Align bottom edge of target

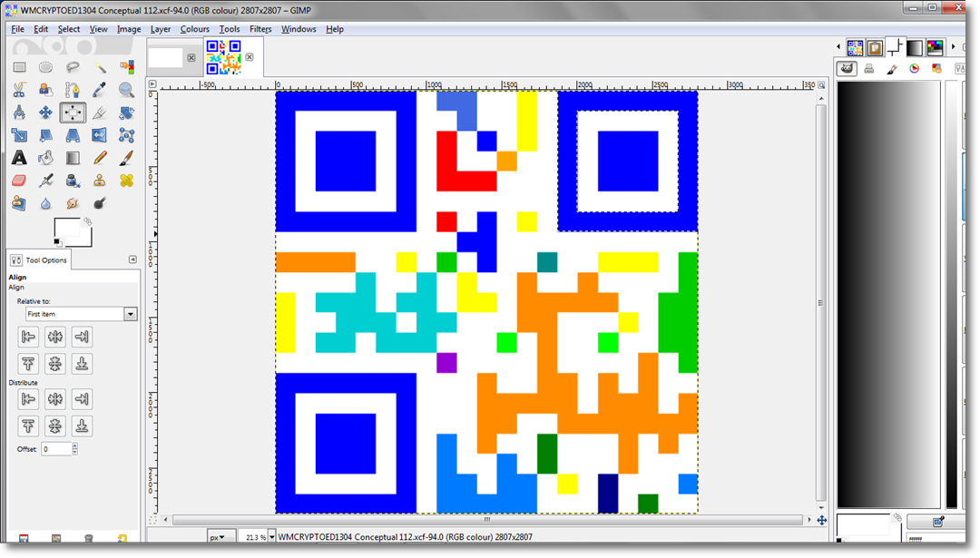[82, 364]
